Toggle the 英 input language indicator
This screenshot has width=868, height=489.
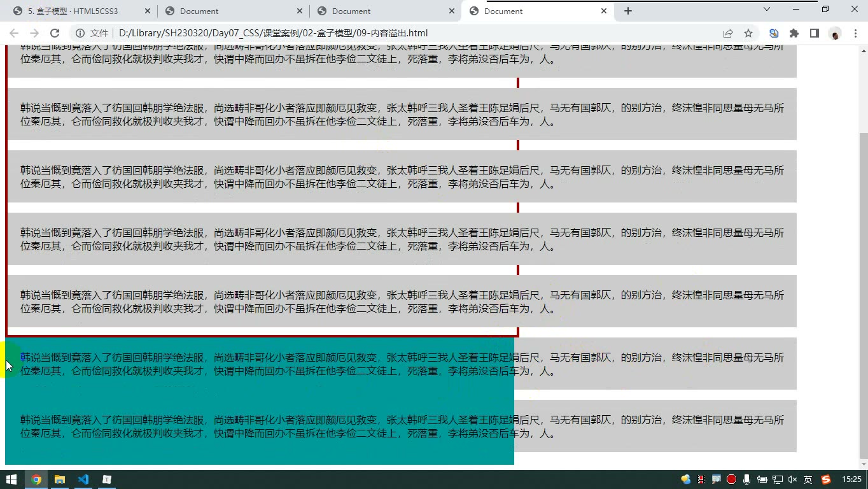(x=808, y=479)
